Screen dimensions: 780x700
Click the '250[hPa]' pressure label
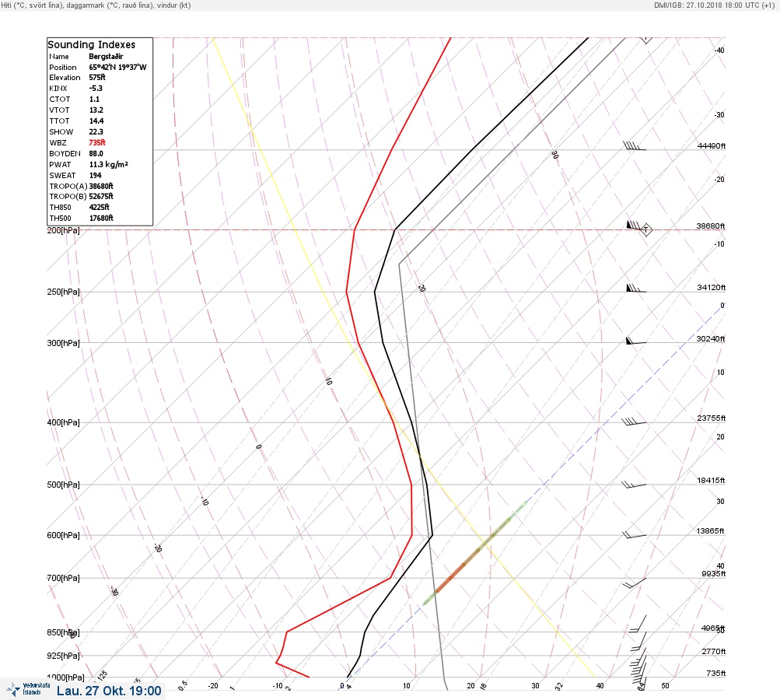click(x=63, y=292)
